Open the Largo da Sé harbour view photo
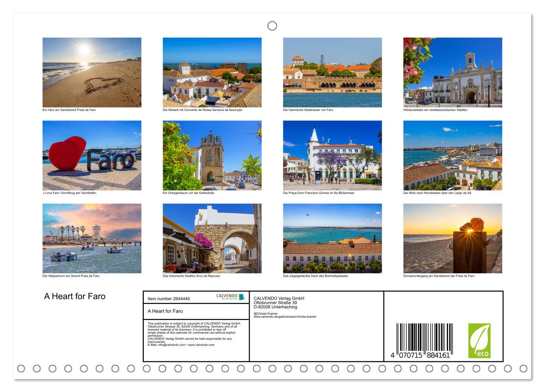The width and height of the screenshot is (544, 392). tap(453, 155)
